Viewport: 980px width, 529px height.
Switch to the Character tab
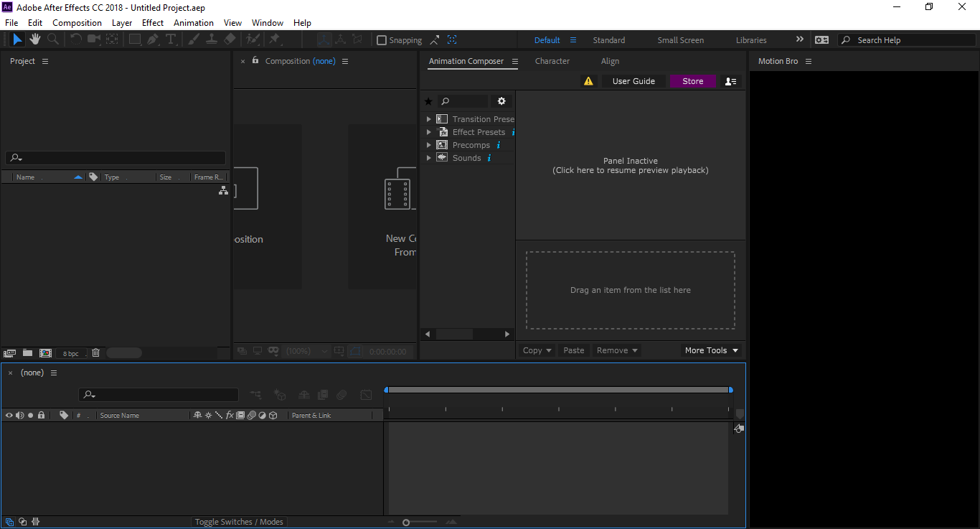coord(552,61)
